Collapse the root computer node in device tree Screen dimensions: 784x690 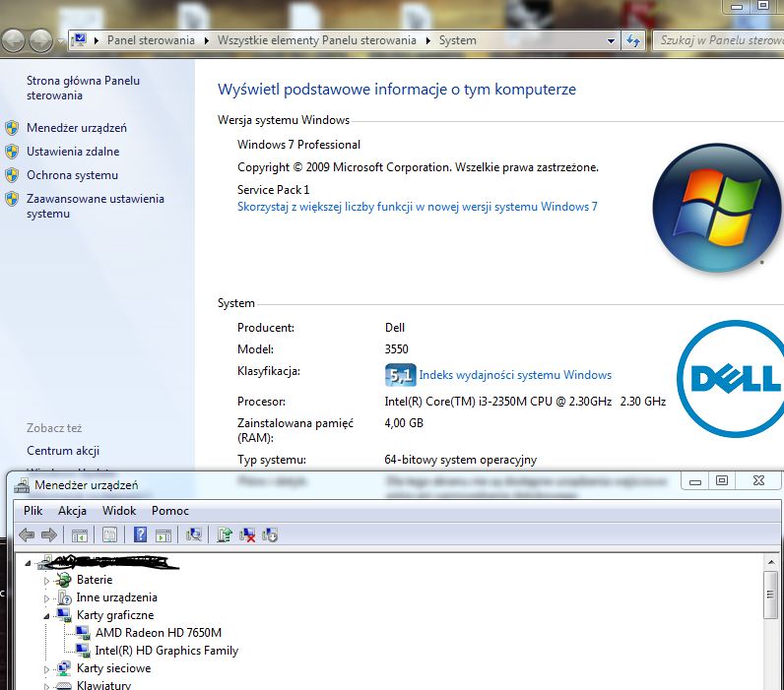(x=28, y=564)
